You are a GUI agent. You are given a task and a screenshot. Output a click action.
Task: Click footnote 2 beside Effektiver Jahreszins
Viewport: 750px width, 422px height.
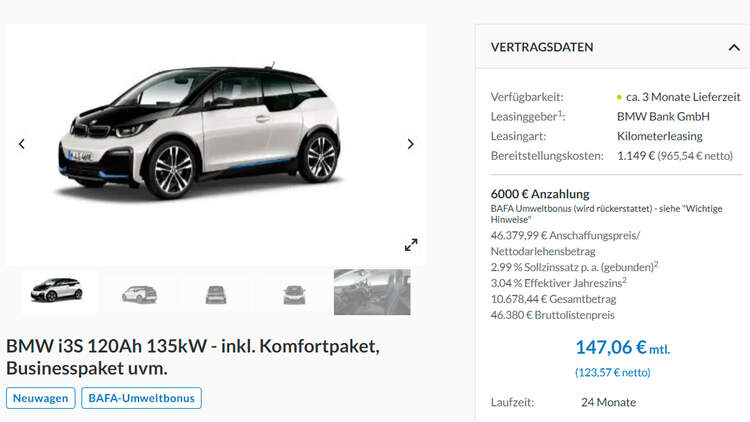pos(624,280)
